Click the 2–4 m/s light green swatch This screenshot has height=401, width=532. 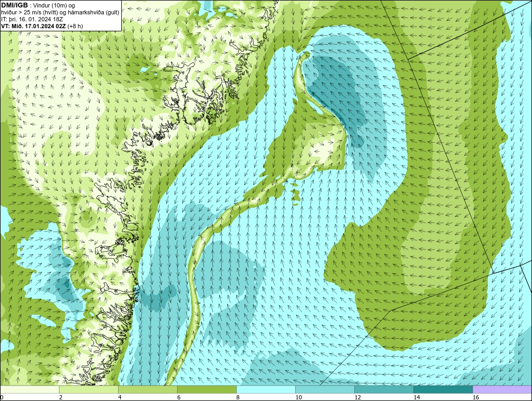coord(88,389)
